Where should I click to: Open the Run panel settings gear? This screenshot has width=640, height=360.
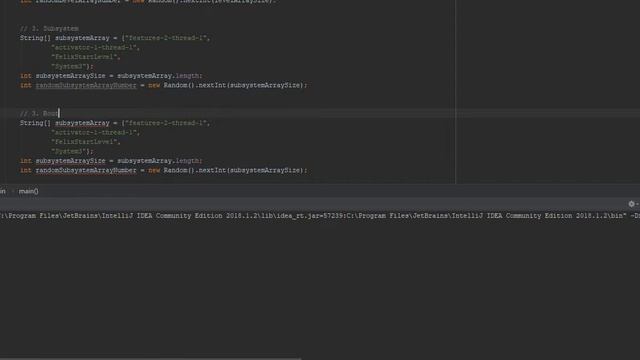pyautogui.click(x=631, y=204)
